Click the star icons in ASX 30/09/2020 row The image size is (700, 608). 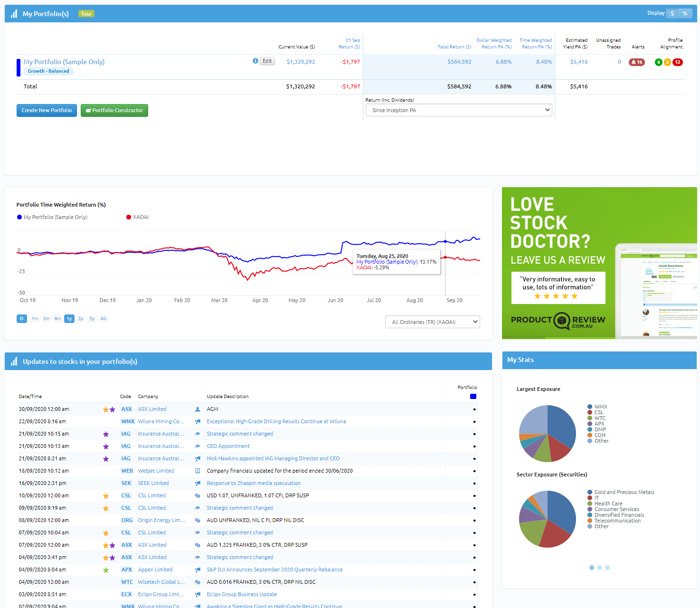tap(109, 409)
